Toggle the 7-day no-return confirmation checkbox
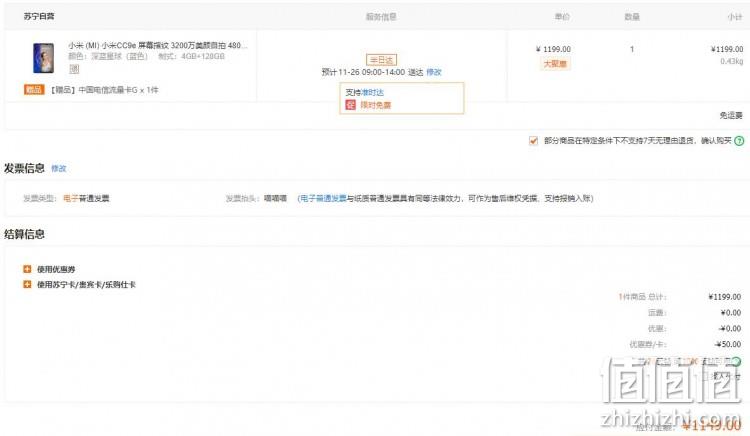 (x=533, y=141)
